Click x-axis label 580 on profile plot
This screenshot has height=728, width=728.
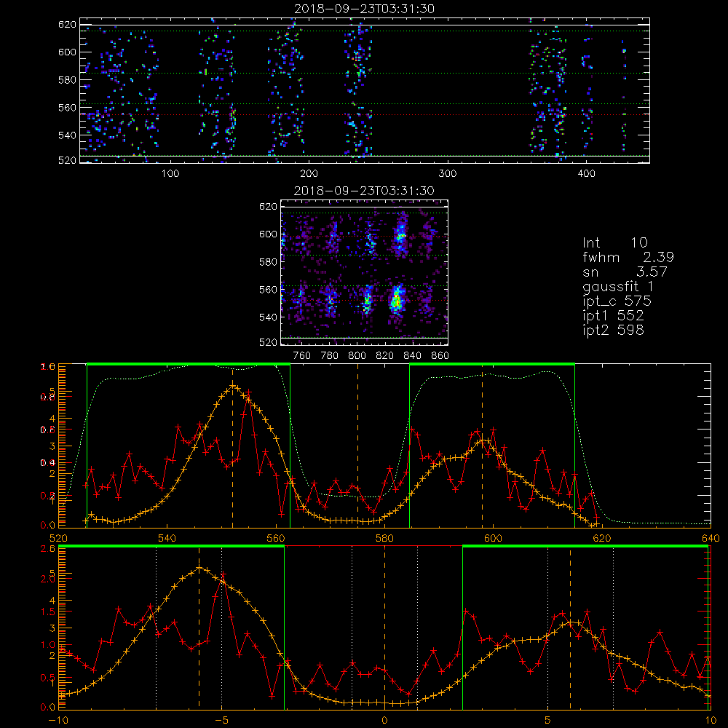(x=384, y=538)
